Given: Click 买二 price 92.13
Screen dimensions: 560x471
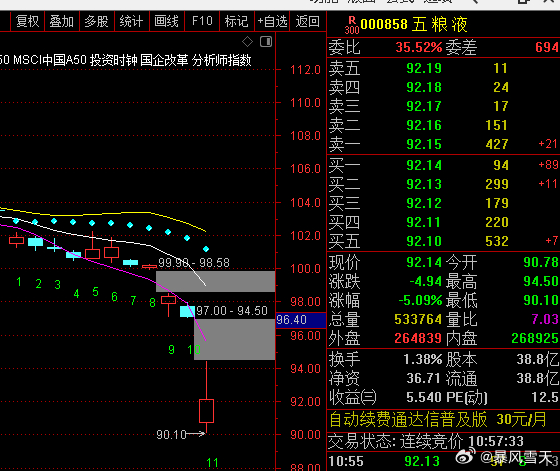Looking at the screenshot, I should (424, 184).
